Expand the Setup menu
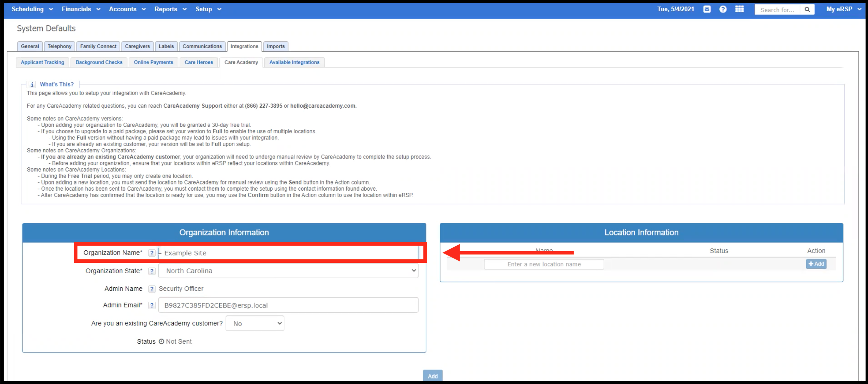Viewport: 868px width, 384px height. (x=208, y=9)
